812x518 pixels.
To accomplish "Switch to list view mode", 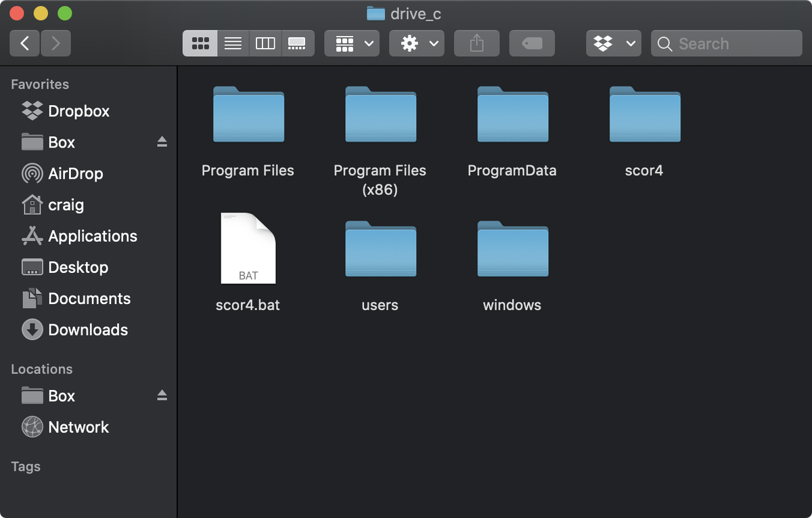I will point(233,44).
